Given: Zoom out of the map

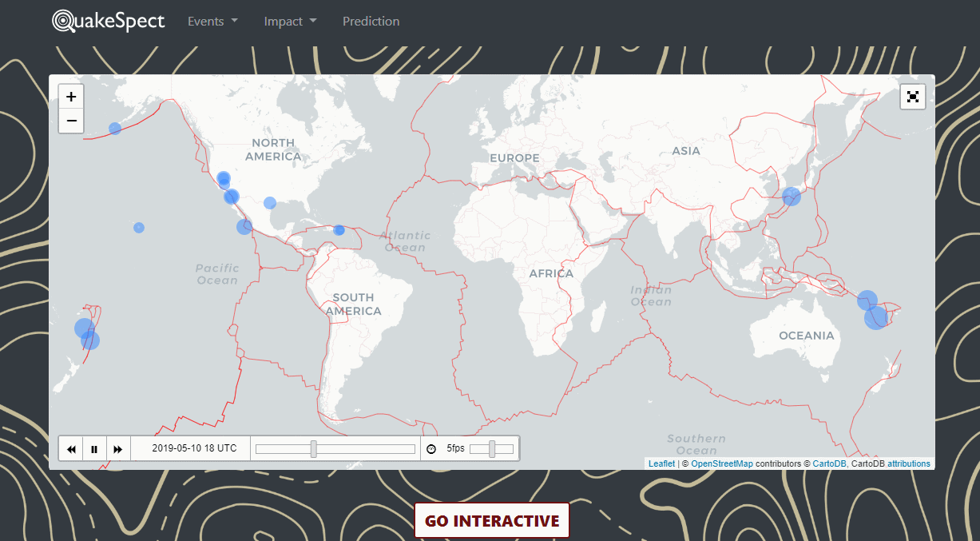Looking at the screenshot, I should (x=71, y=121).
